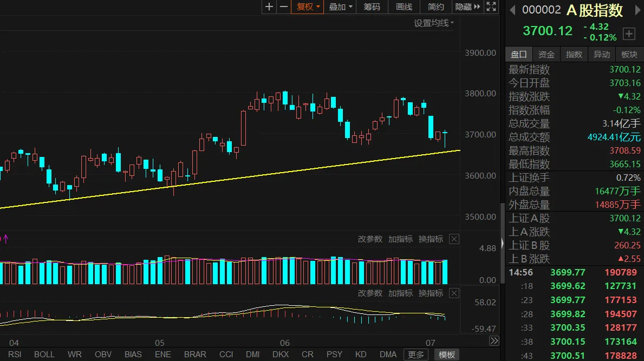Viewport: 644px width, 361px height.
Task: Add index to watchlist with plus icon
Action: pos(629,34)
